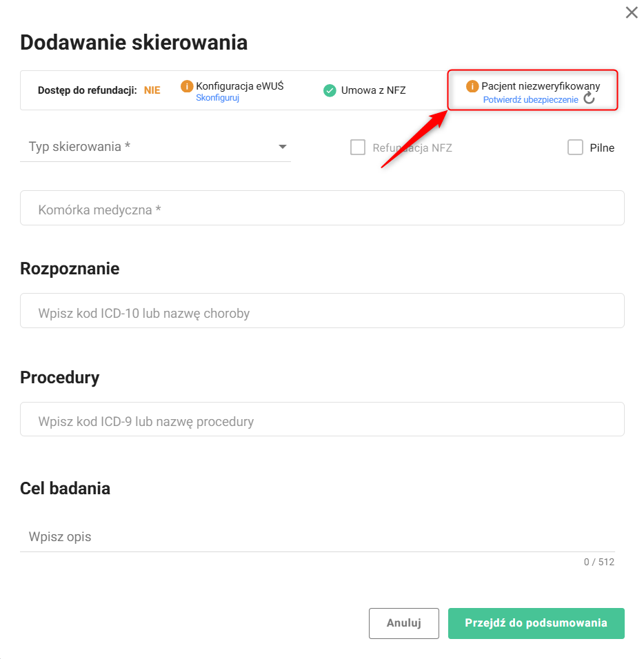
Task: Focus the Komórka medyczna input field
Action: (x=322, y=208)
